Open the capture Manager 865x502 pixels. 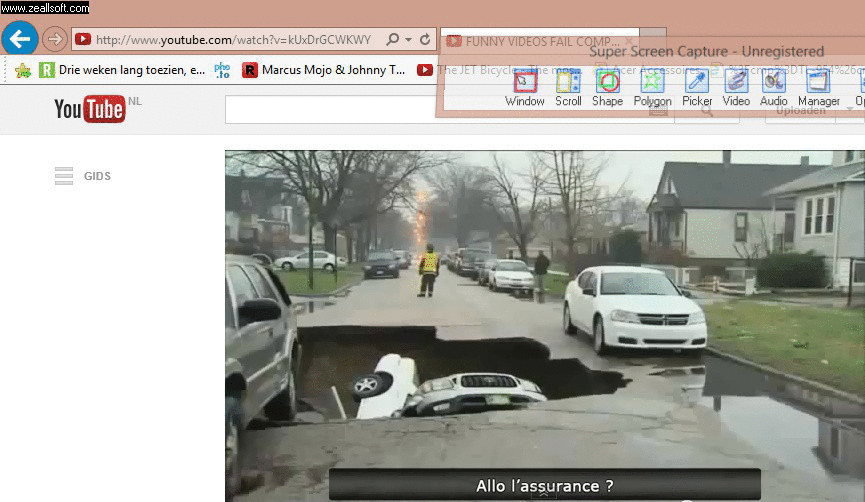818,87
